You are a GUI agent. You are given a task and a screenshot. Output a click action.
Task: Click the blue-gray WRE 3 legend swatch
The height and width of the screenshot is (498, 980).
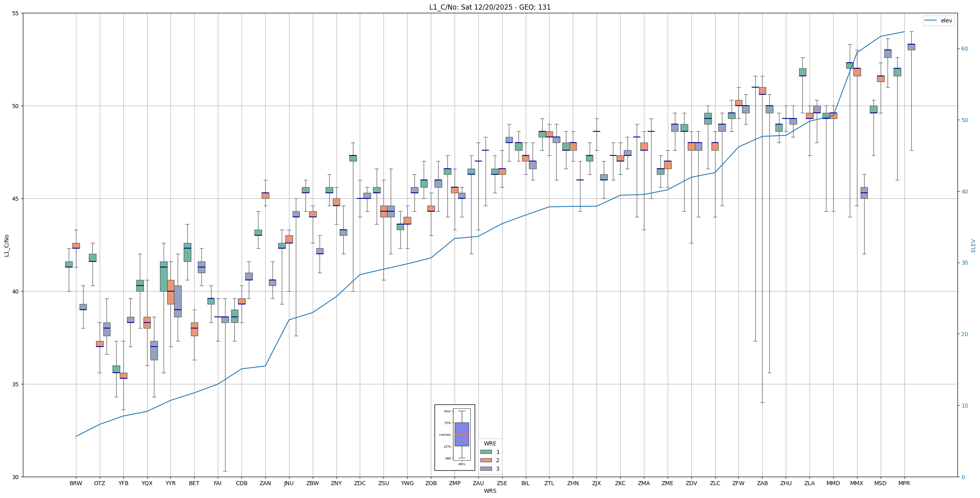[486, 469]
